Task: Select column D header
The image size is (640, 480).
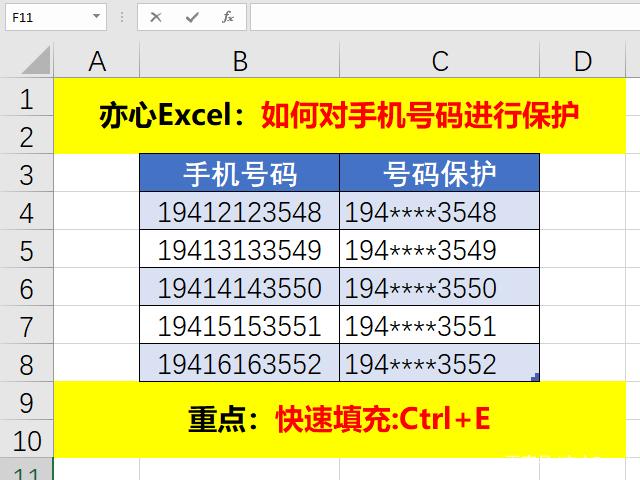Action: (583, 62)
